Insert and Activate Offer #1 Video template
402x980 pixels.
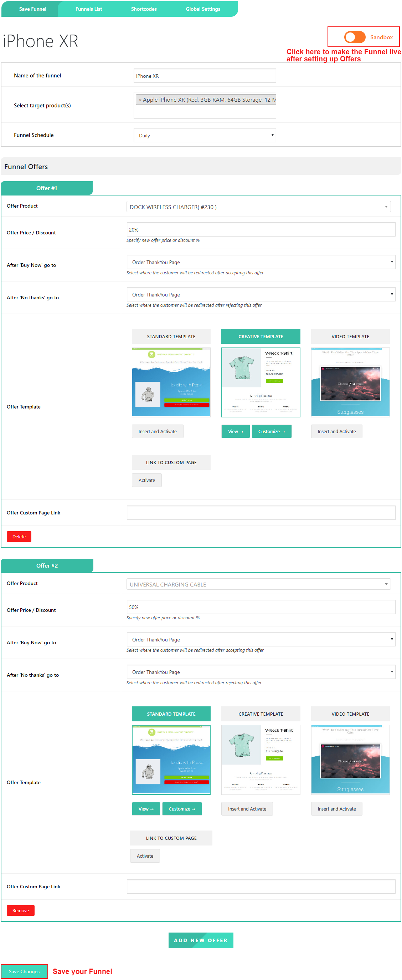[337, 431]
